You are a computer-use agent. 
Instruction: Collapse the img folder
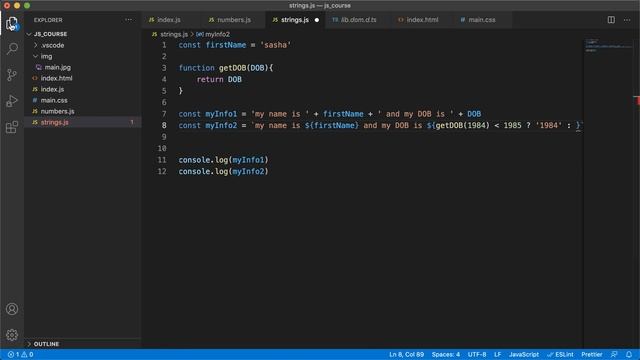click(x=83, y=56)
